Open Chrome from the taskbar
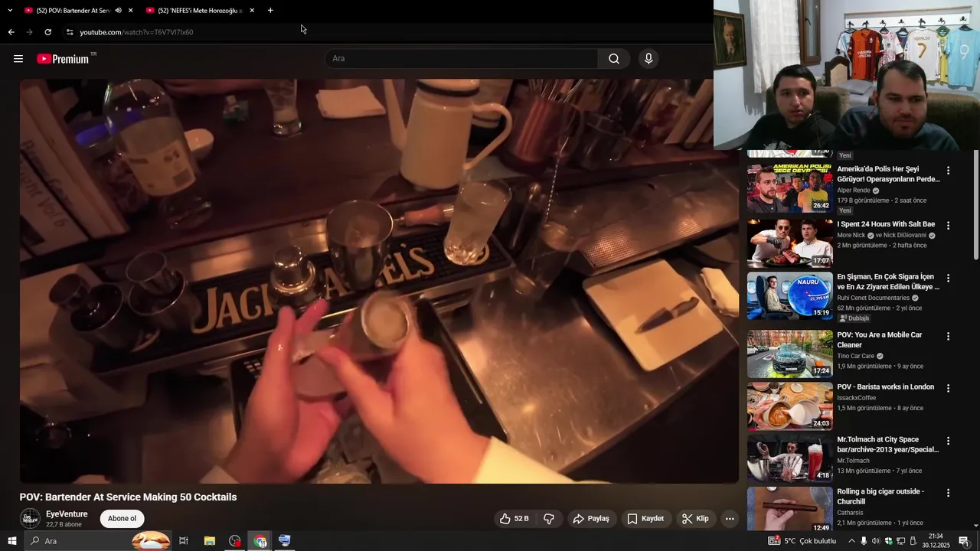 [x=260, y=541]
